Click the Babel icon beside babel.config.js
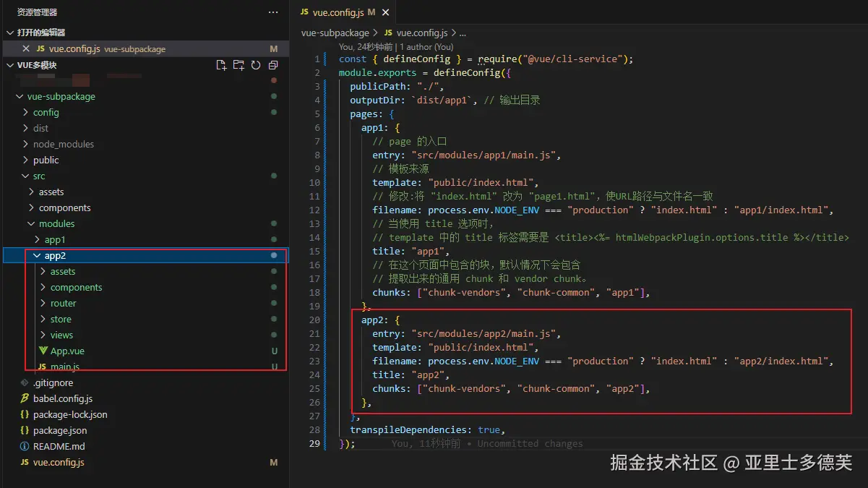The height and width of the screenshot is (488, 868). (x=25, y=398)
